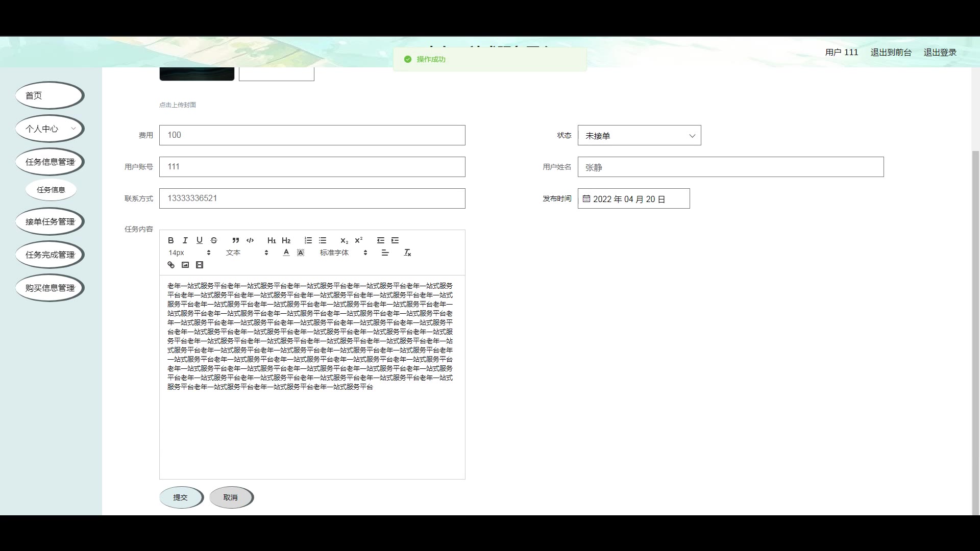Apply subscript formatting
The image size is (980, 551).
pos(345,240)
